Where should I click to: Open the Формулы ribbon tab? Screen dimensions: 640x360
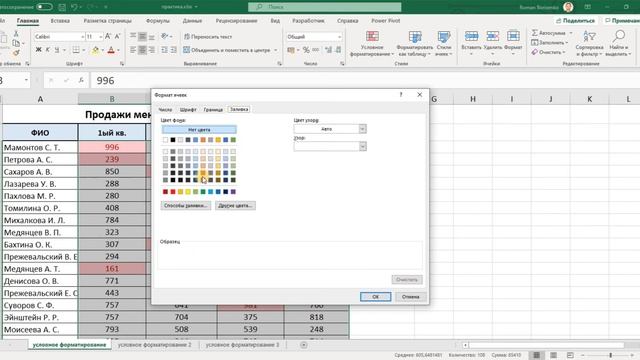pyautogui.click(x=158, y=20)
